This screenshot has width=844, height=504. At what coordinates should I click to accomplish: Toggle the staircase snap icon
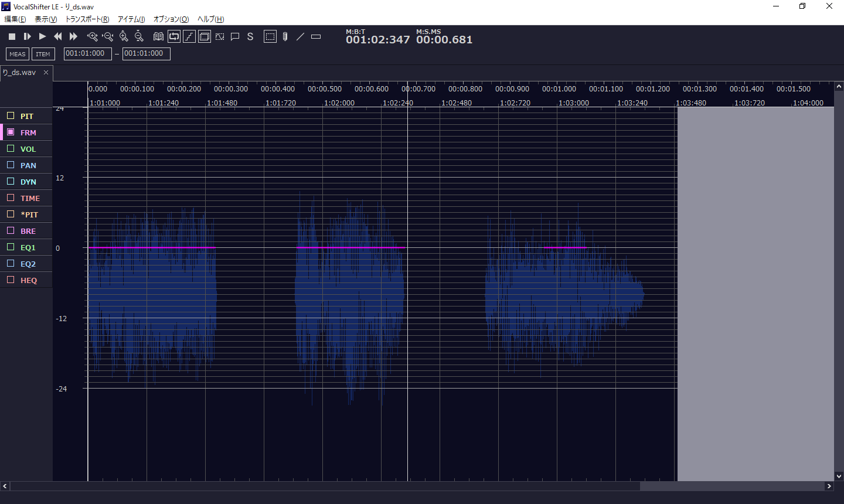pyautogui.click(x=189, y=36)
